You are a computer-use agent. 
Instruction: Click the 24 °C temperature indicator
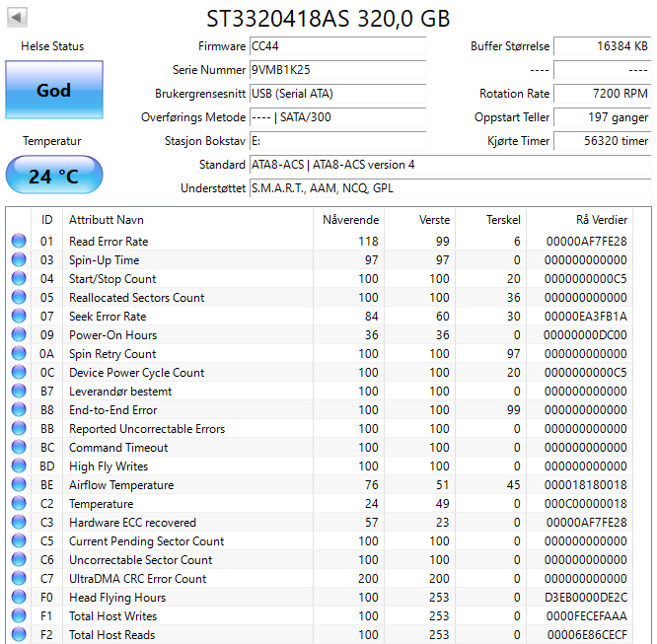(x=53, y=177)
